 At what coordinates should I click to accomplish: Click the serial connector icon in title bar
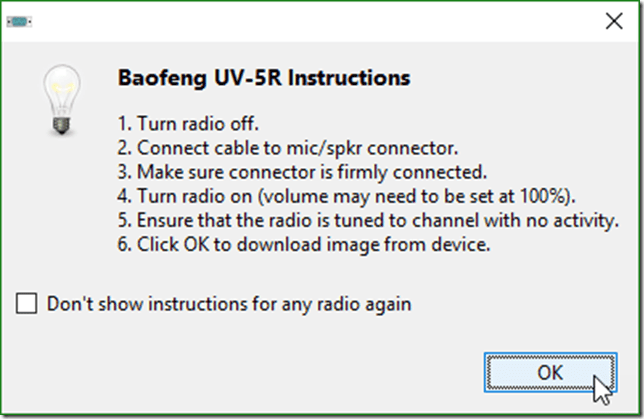(18, 21)
